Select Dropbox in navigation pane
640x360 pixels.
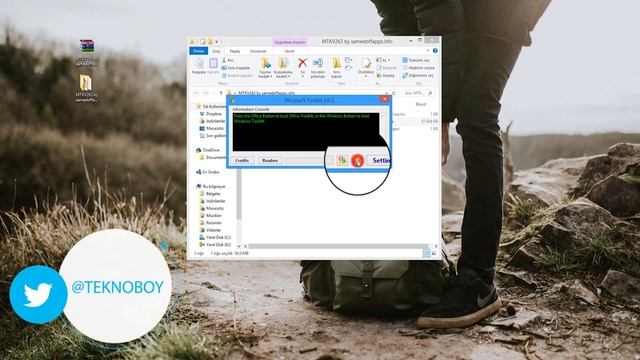pyautogui.click(x=211, y=113)
